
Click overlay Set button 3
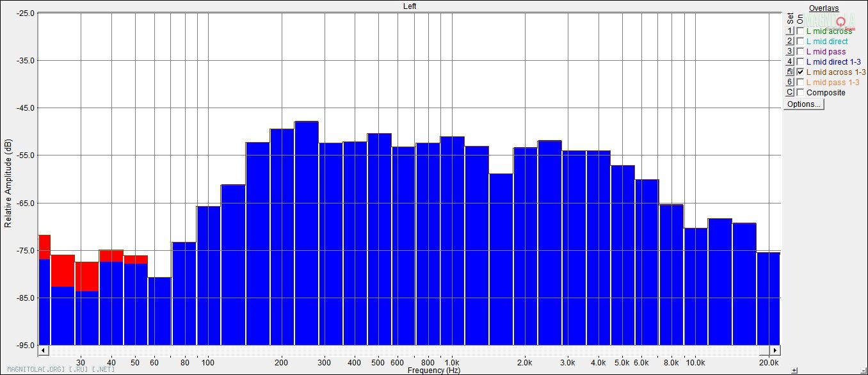[x=790, y=52]
